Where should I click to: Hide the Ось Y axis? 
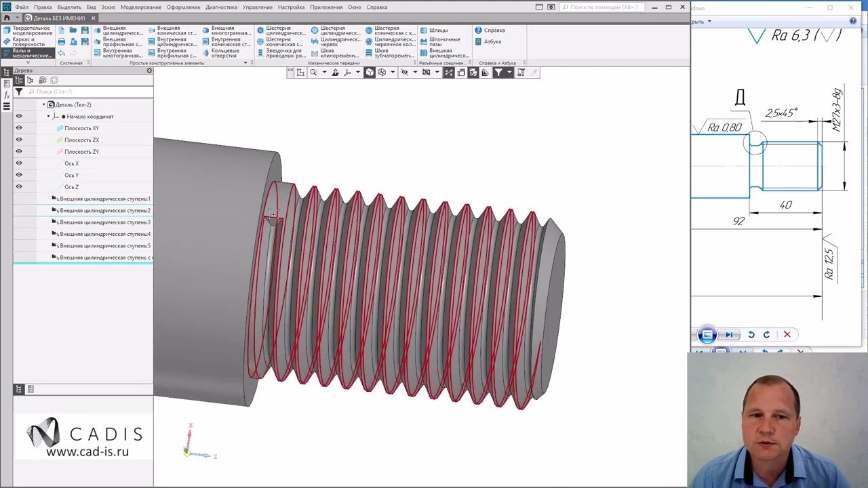point(19,175)
